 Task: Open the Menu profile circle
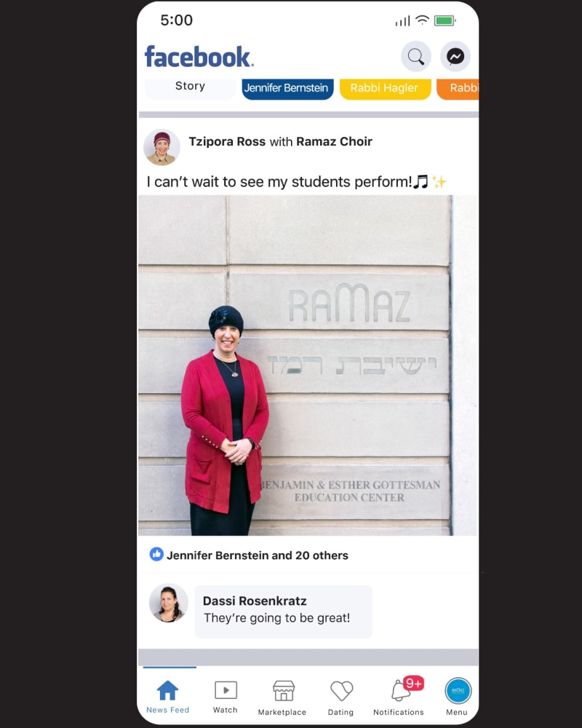click(x=458, y=690)
